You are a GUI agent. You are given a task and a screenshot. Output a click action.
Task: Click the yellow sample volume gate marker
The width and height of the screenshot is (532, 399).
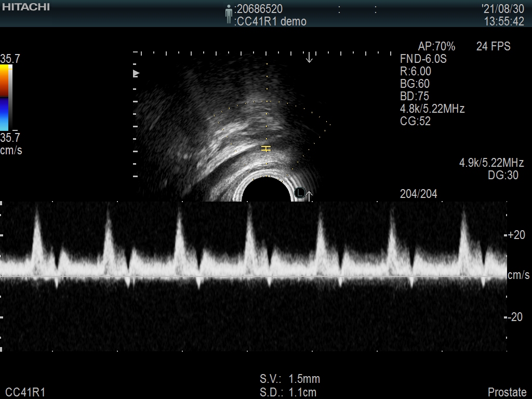pyautogui.click(x=266, y=149)
